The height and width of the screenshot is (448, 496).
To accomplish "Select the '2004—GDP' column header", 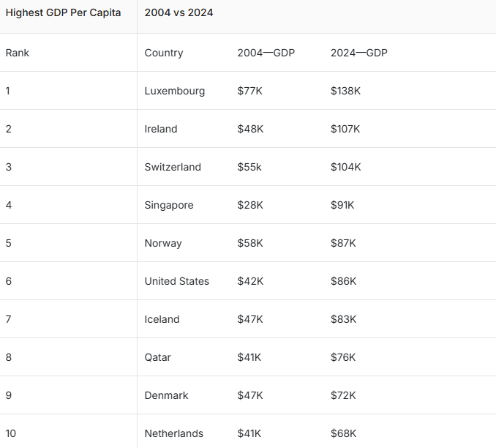I will [266, 53].
